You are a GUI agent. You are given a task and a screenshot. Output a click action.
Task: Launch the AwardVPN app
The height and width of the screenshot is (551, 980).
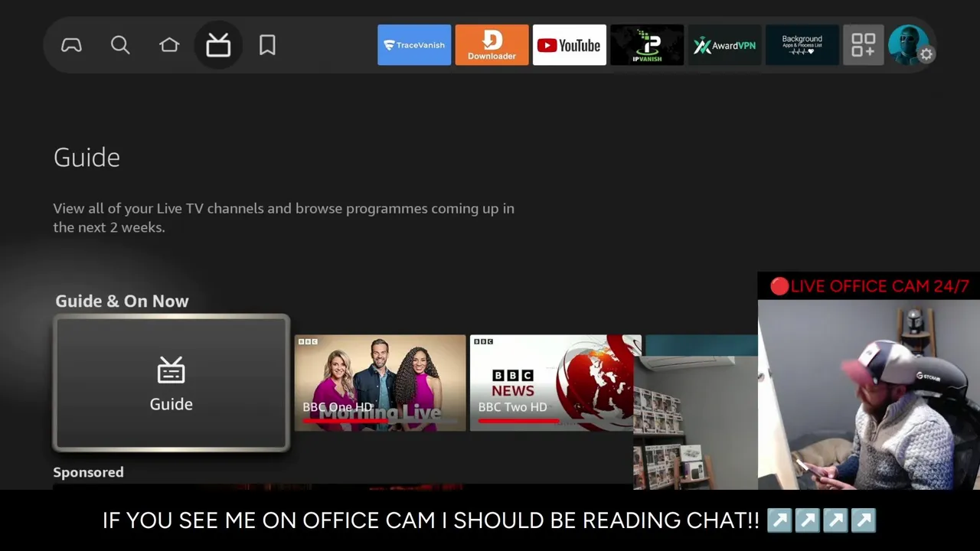click(724, 45)
